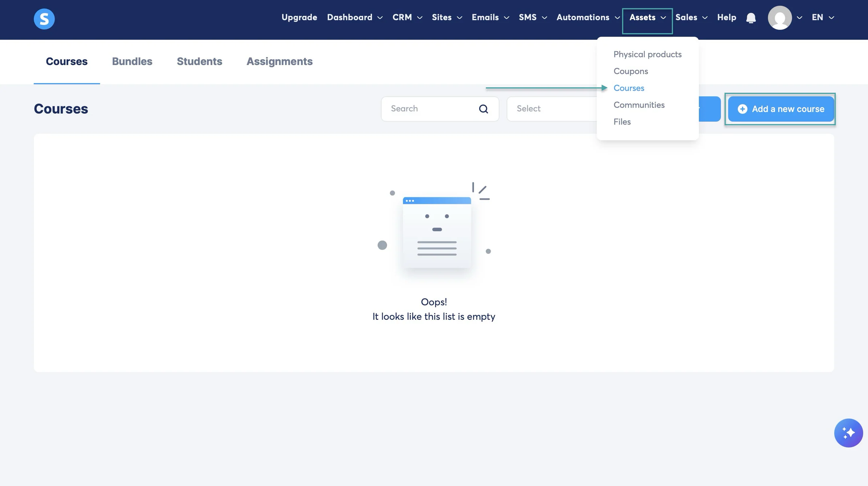The width and height of the screenshot is (868, 486).
Task: Click into the Search input field
Action: pos(440,109)
